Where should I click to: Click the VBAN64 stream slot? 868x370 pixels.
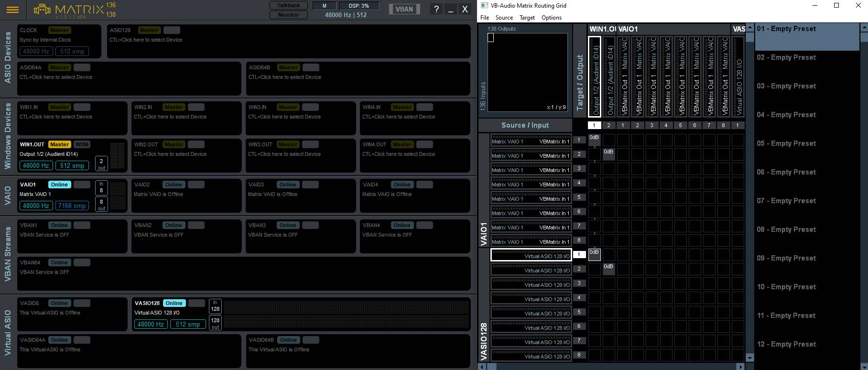pyautogui.click(x=244, y=273)
